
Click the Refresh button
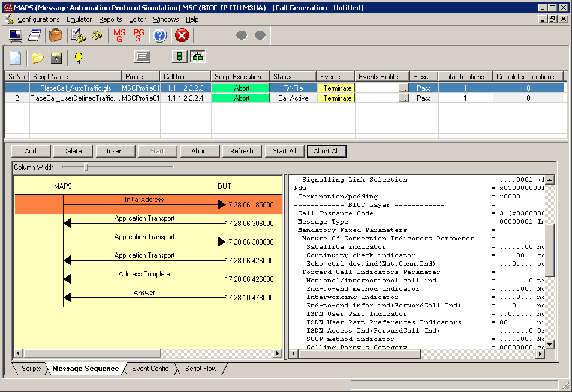(242, 151)
